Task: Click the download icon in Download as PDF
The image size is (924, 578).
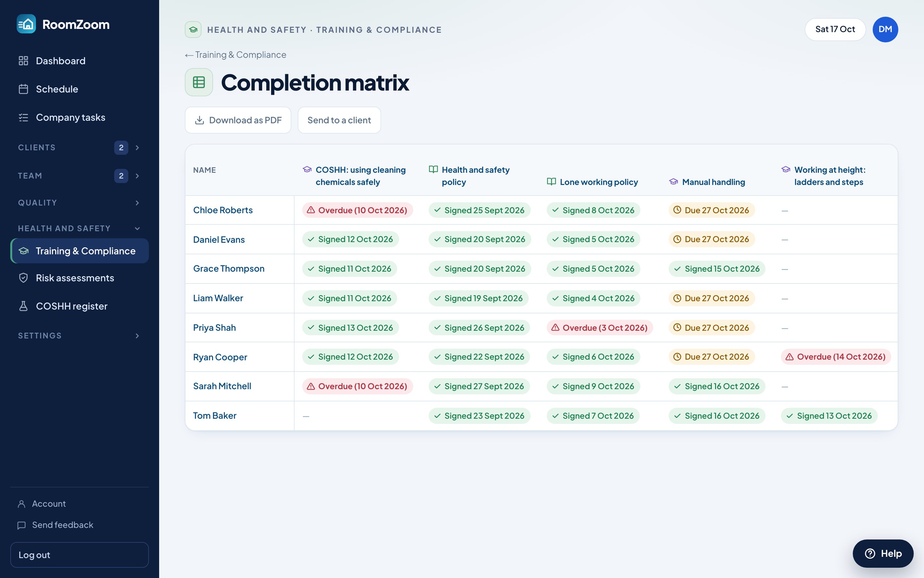Action: point(199,120)
